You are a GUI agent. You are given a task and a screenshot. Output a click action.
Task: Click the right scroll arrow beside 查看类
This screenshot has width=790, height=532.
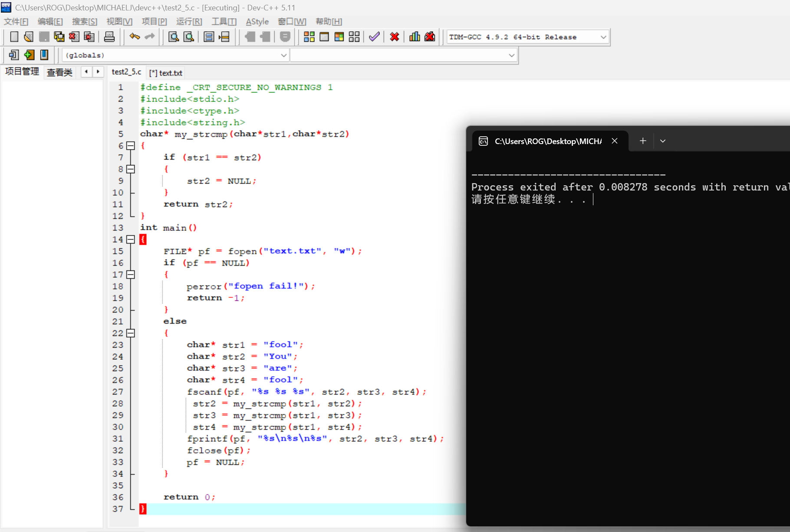tap(98, 72)
